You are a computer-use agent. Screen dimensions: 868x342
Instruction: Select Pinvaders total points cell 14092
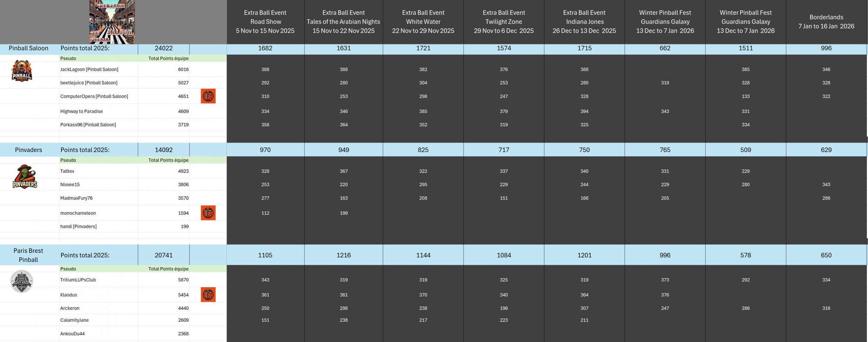tap(163, 150)
